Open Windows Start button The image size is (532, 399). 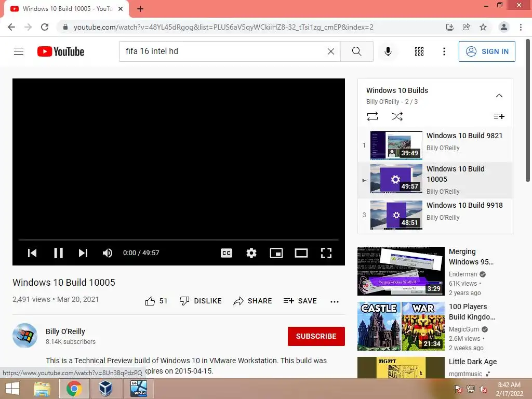[12, 389]
